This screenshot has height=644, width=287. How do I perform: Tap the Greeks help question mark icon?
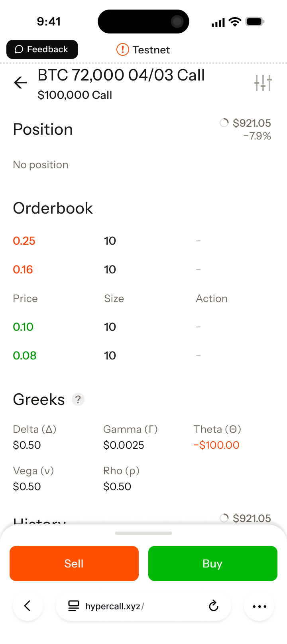78,399
